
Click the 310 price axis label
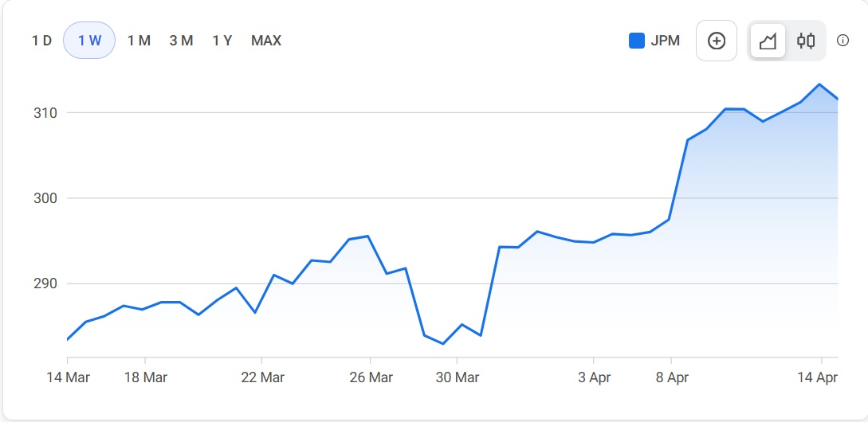click(x=45, y=113)
